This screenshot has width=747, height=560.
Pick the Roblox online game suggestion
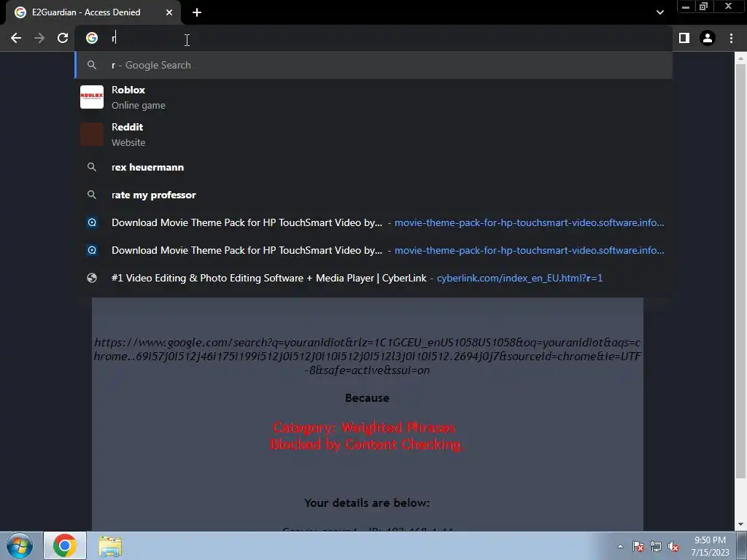374,97
